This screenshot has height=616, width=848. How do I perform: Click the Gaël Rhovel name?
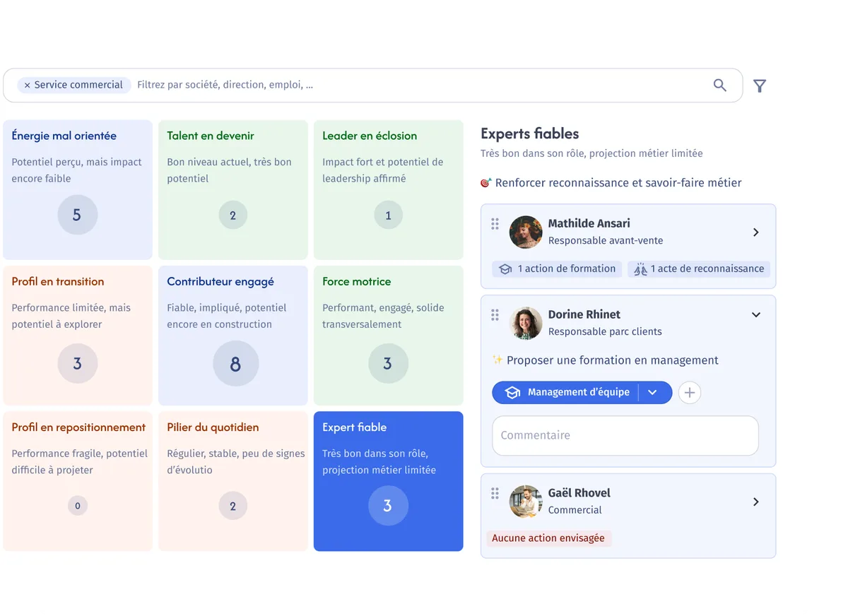click(579, 493)
